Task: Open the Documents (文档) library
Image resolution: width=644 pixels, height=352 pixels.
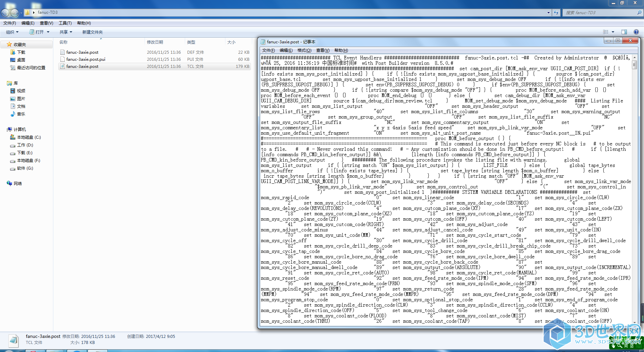Action: click(x=21, y=106)
